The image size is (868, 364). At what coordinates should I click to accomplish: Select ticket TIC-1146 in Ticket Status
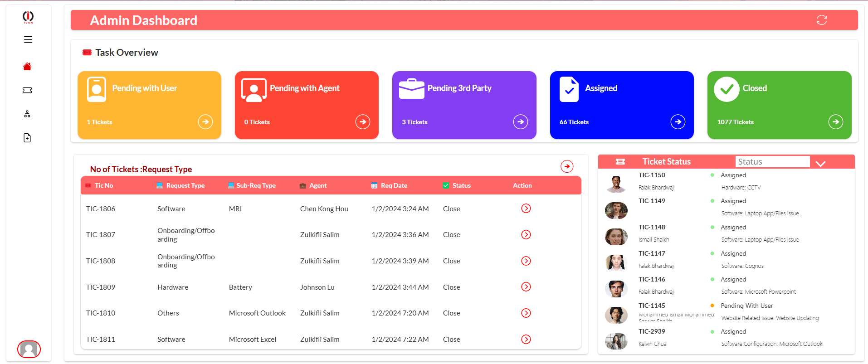[x=652, y=279]
